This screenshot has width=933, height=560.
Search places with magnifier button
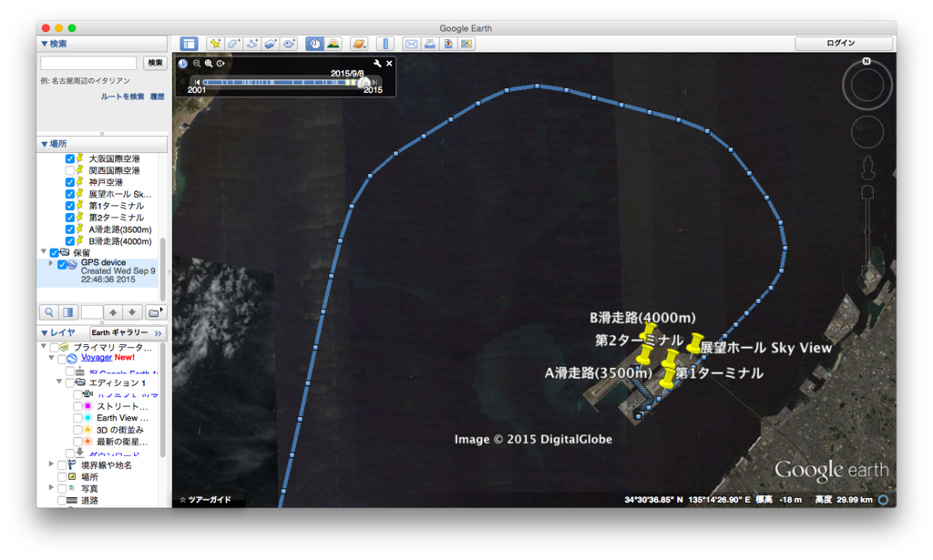[49, 312]
